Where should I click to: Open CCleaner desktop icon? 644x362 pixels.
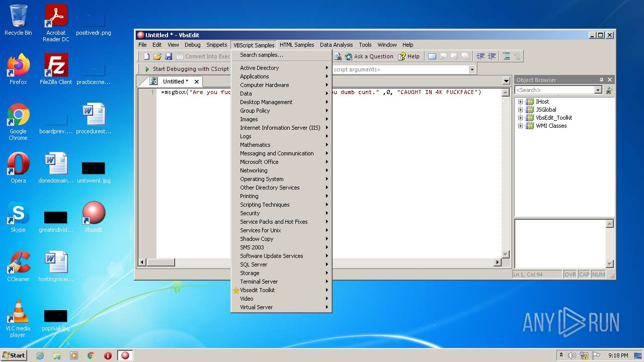[x=18, y=266]
